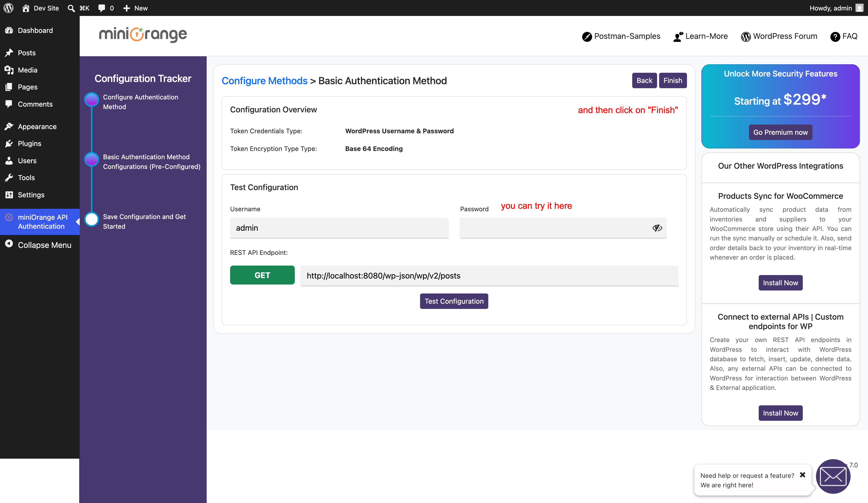Click the Pages icon in sidebar
This screenshot has height=503, width=868.
tap(9, 87)
